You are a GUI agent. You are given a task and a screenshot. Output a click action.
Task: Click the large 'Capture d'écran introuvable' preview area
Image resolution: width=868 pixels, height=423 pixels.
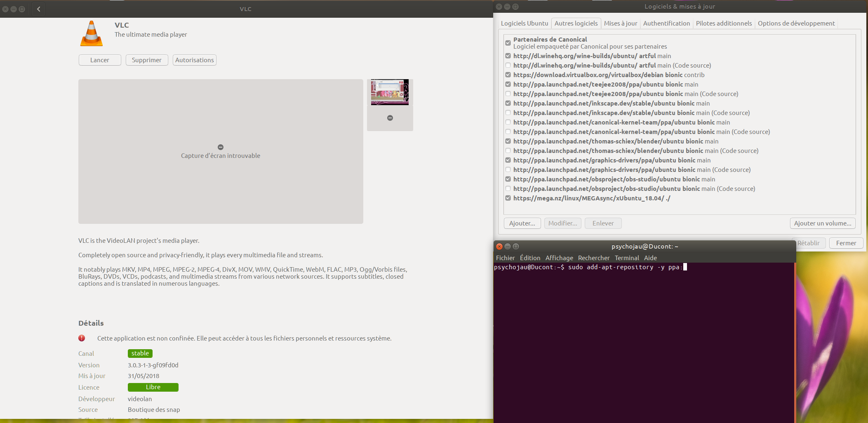tap(221, 151)
